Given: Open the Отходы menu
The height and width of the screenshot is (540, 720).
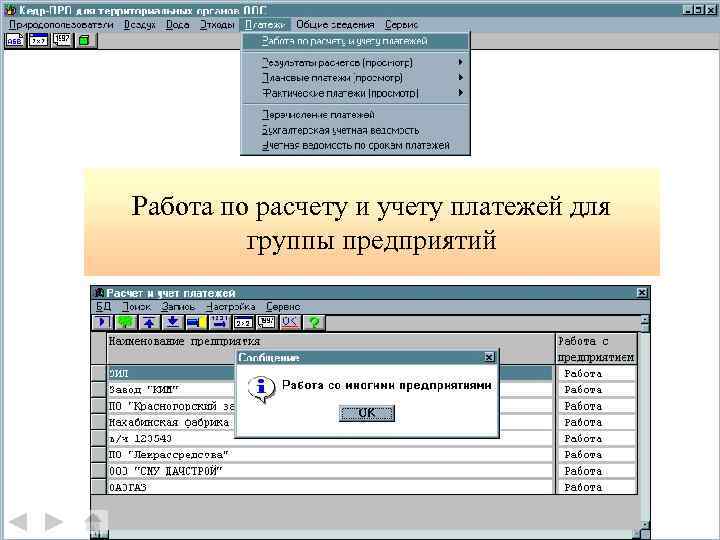Looking at the screenshot, I should (x=217, y=25).
